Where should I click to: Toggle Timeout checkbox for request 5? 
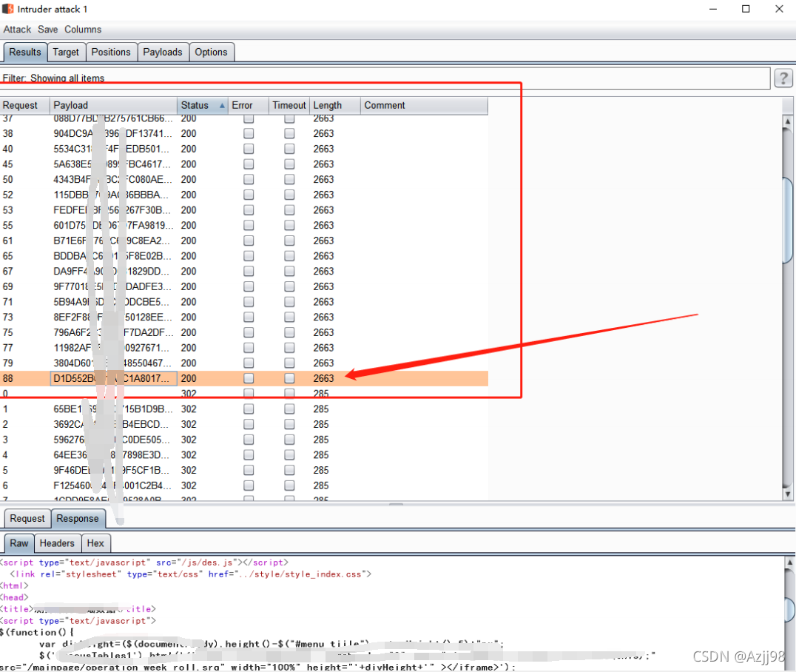coord(289,471)
